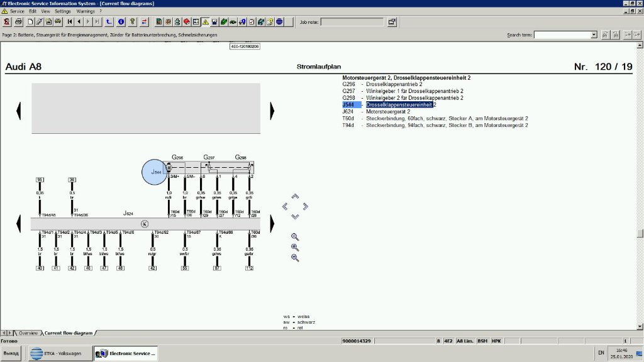Expand the Search term dropdown
This screenshot has height=362, width=644.
(594, 35)
